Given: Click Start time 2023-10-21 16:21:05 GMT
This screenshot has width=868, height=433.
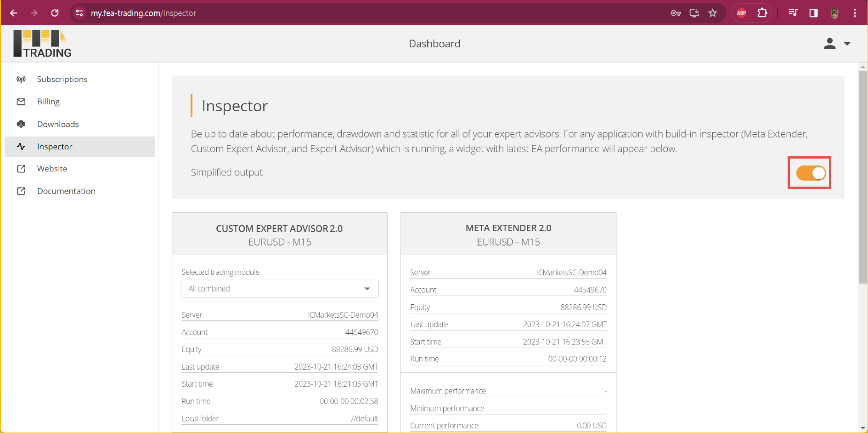Looking at the screenshot, I should 336,384.
